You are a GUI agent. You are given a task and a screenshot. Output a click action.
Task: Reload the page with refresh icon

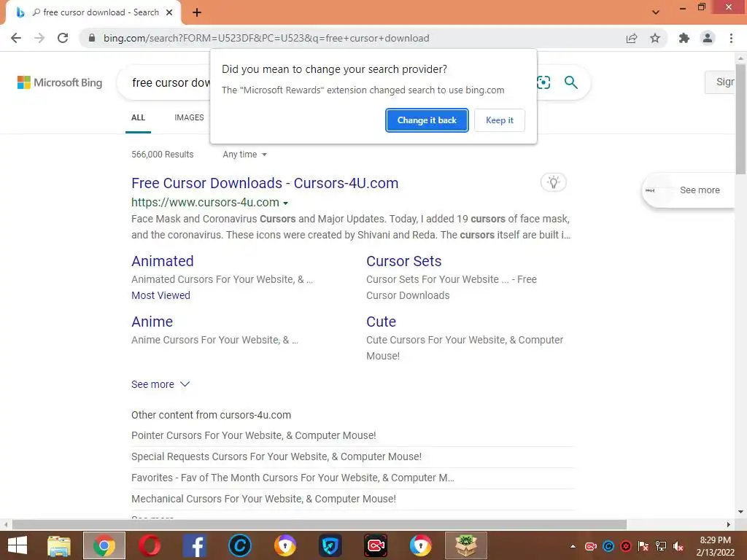click(63, 38)
